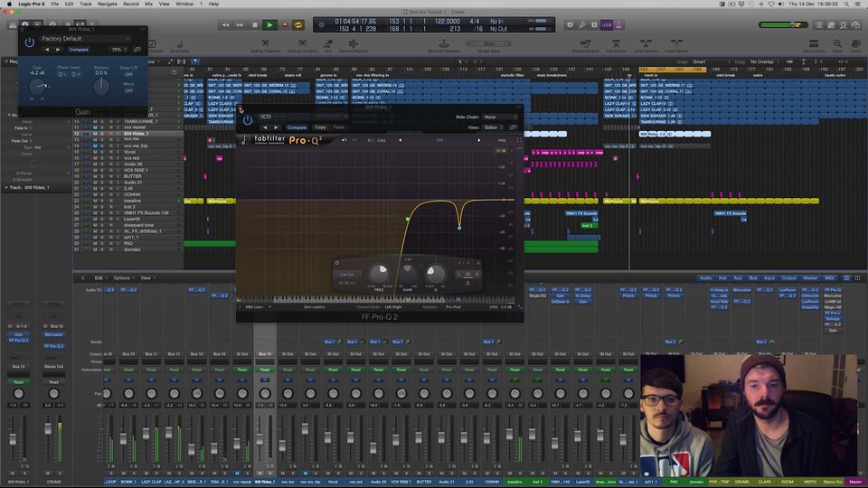Click the Colors palette toolbar icon
This screenshot has height=488, width=868.
point(855,43)
